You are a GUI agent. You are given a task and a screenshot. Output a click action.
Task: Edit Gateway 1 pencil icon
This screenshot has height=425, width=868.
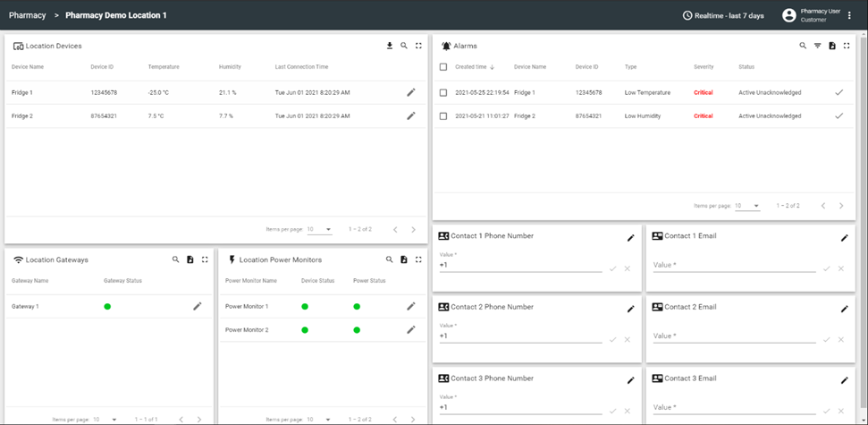pyautogui.click(x=198, y=306)
